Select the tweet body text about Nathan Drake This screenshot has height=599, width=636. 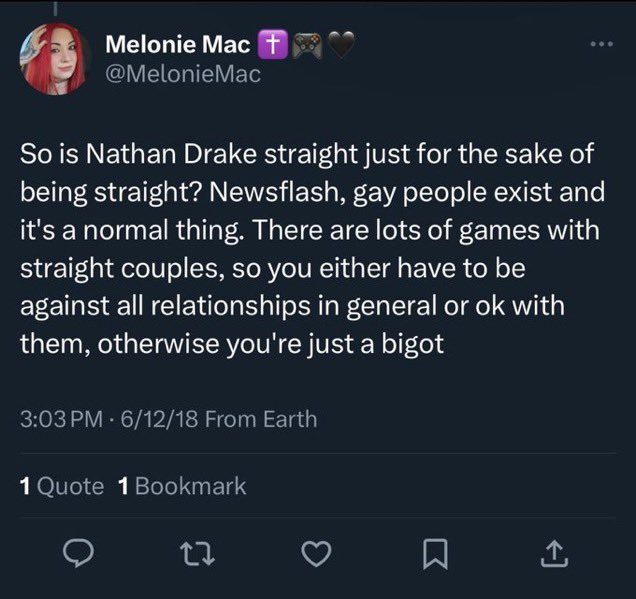312,249
